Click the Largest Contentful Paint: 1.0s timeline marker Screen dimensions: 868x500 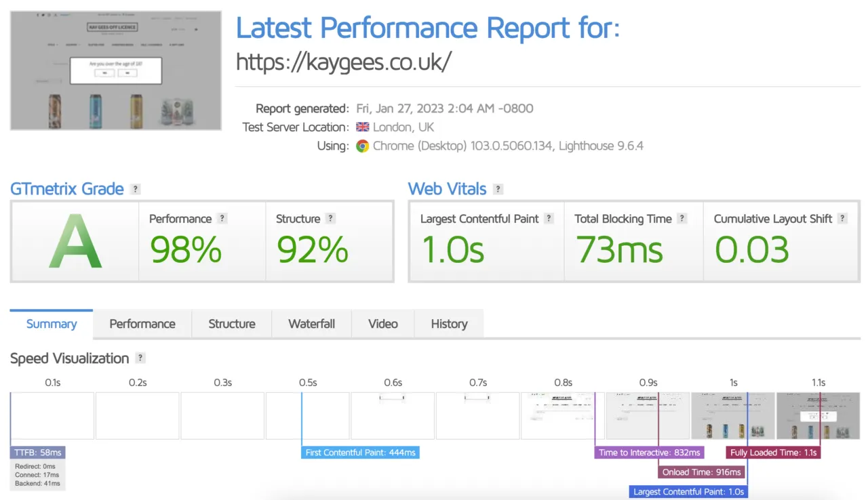tap(688, 492)
